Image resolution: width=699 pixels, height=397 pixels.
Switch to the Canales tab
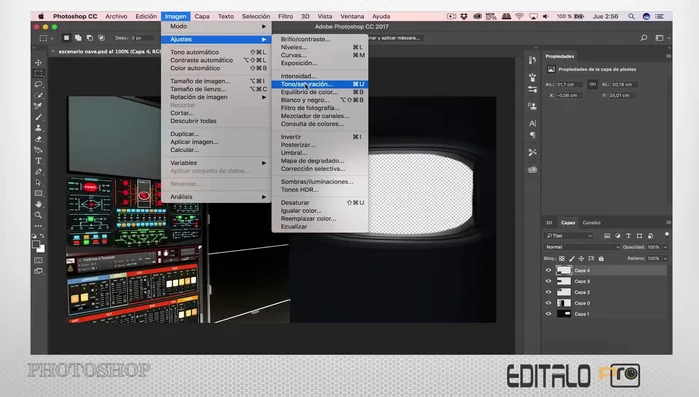[x=592, y=222]
